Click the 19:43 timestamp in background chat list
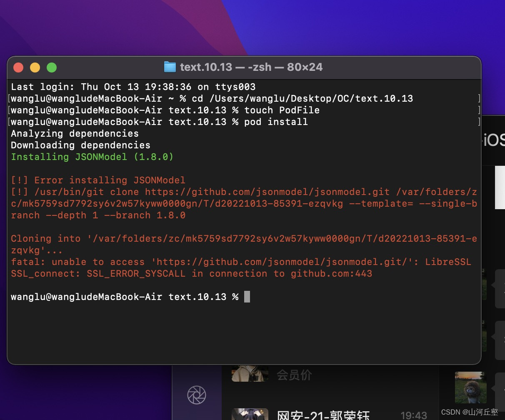505x420 pixels. click(x=413, y=415)
